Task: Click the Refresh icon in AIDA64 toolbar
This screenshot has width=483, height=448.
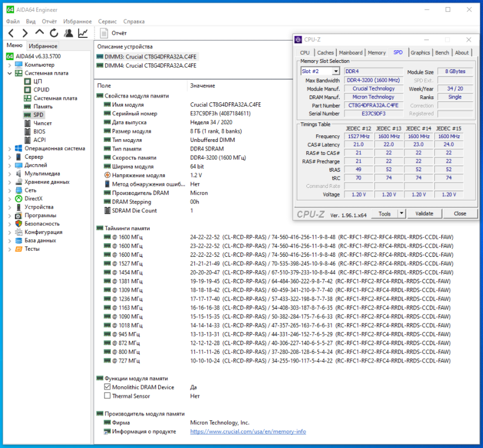Action: pos(54,33)
